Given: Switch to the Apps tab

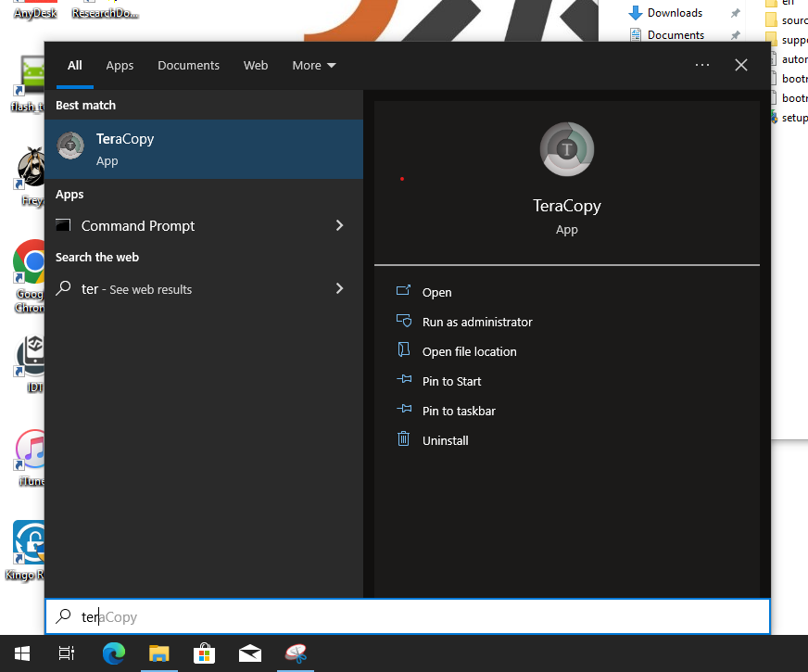Looking at the screenshot, I should pos(120,66).
